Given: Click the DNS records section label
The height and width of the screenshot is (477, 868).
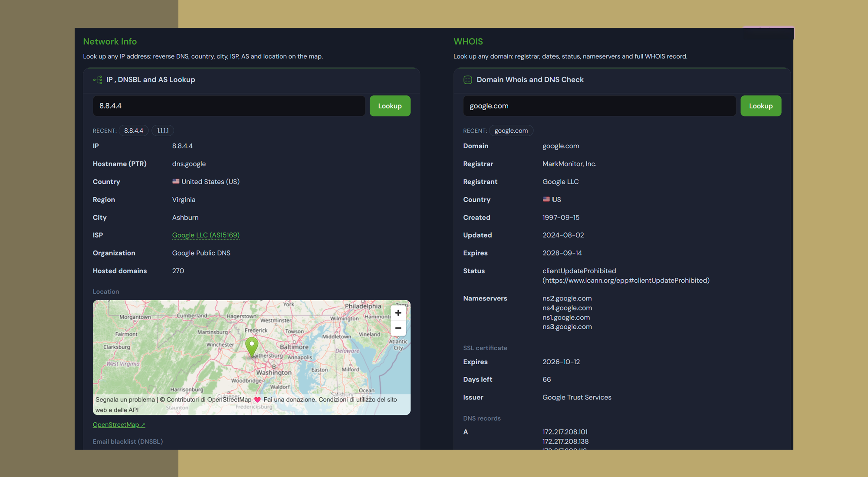Looking at the screenshot, I should click(482, 418).
